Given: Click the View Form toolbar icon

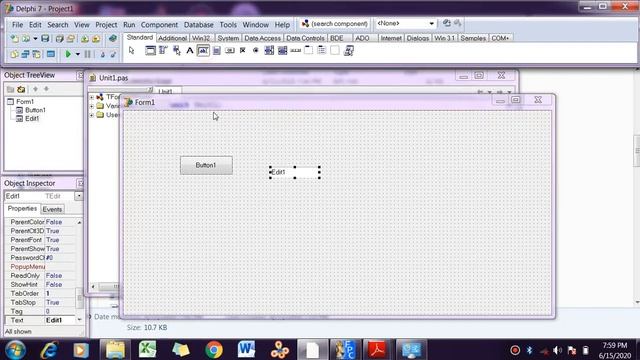Looking at the screenshot, I should pos(25,54).
